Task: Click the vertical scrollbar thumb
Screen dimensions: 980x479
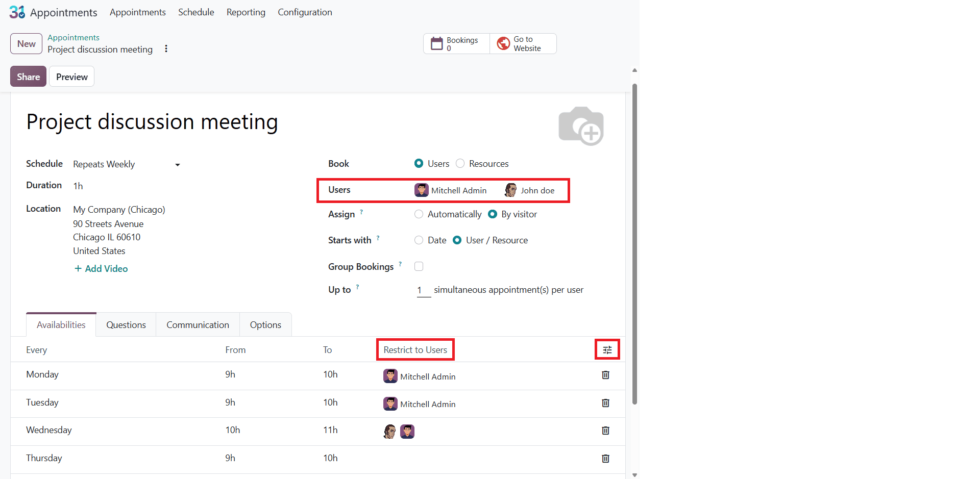Action: pos(634,244)
